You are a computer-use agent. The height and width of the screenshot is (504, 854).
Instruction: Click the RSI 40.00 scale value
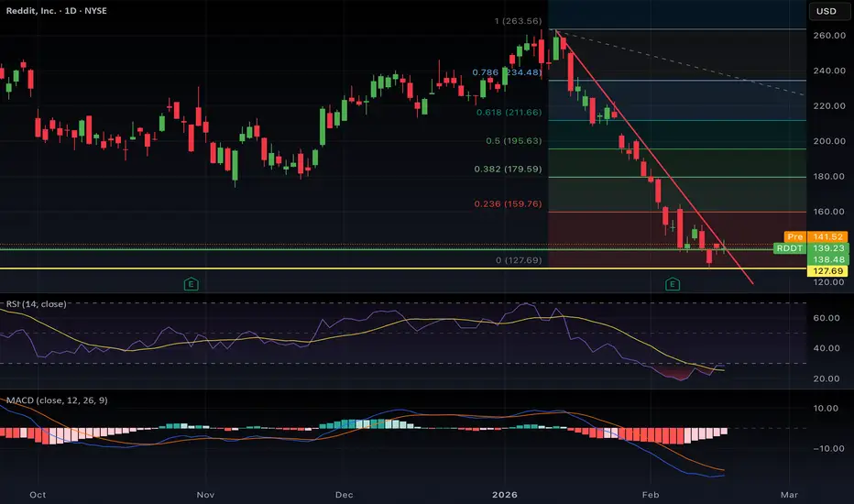(x=827, y=348)
